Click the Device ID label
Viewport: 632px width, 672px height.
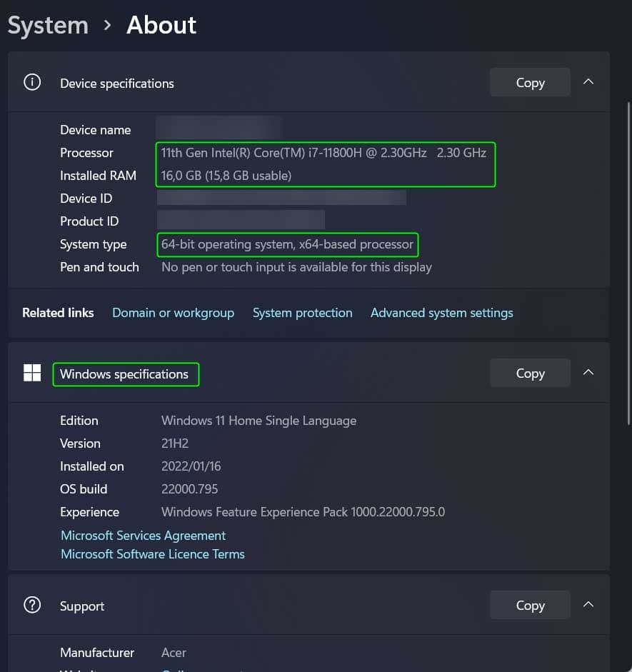86,199
